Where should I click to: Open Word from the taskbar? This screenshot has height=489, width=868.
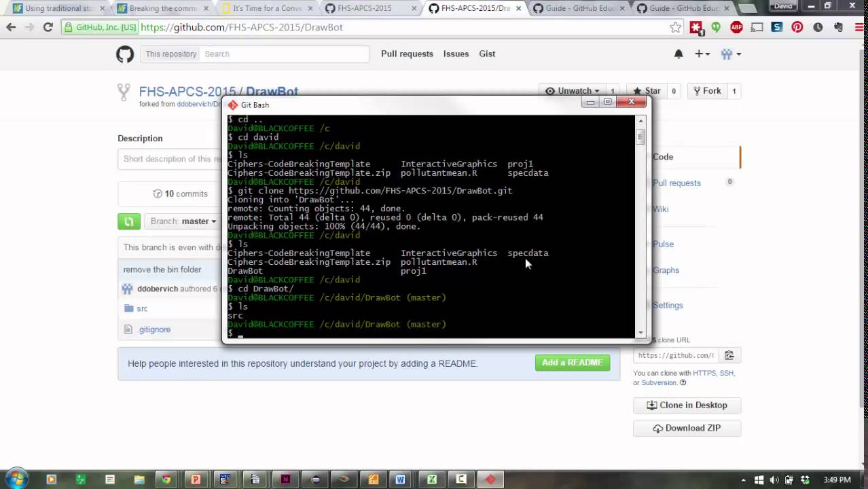pyautogui.click(x=401, y=479)
